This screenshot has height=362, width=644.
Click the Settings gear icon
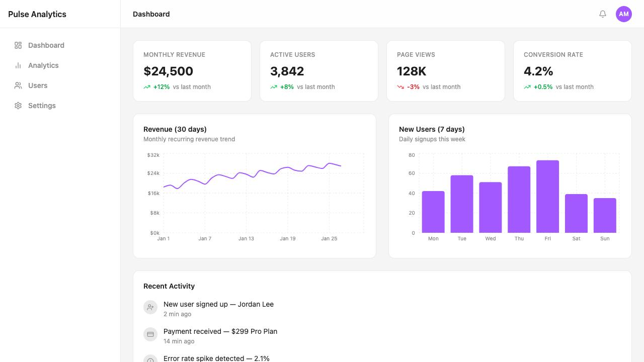18,106
